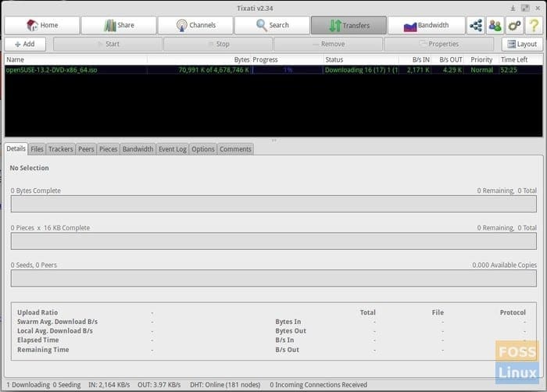
Task: Click the Normal priority cell
Action: (x=481, y=70)
